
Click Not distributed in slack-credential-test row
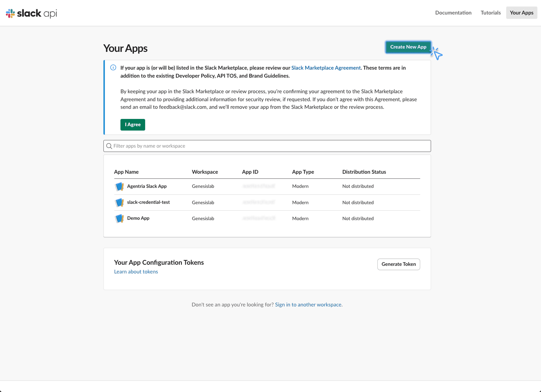point(358,203)
